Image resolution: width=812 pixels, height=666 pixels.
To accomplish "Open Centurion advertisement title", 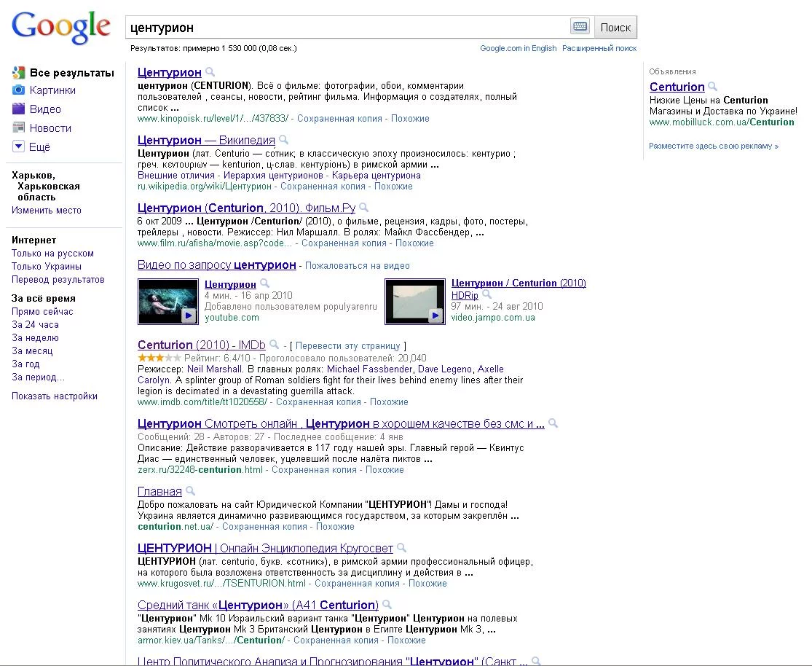I will click(677, 87).
